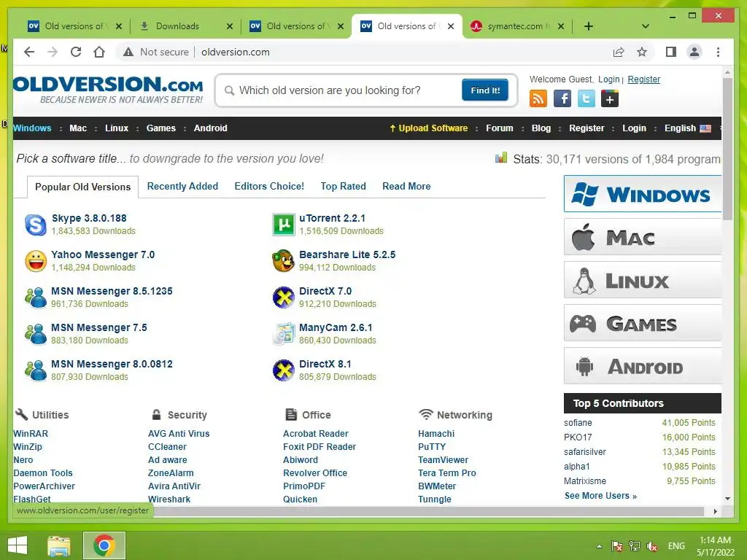747x560 pixels.
Task: Open the browser home page
Action: click(99, 52)
